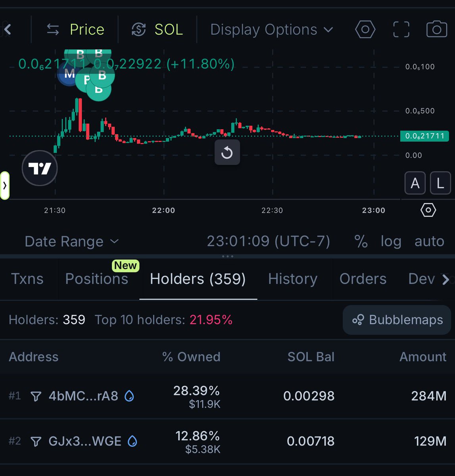Filter by holder 4bMC...rA8 funnel icon
The height and width of the screenshot is (476, 455).
coord(36,396)
